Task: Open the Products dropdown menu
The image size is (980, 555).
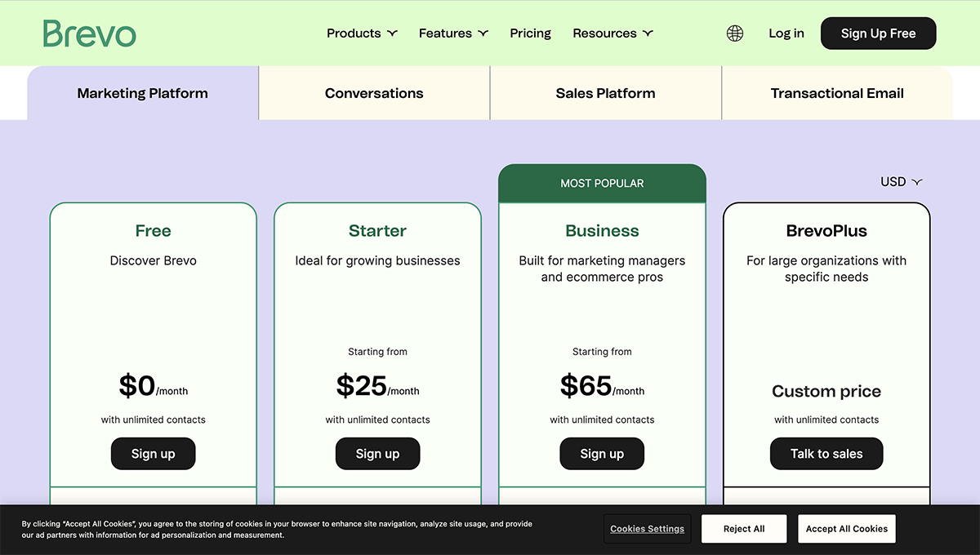Action: (x=361, y=33)
